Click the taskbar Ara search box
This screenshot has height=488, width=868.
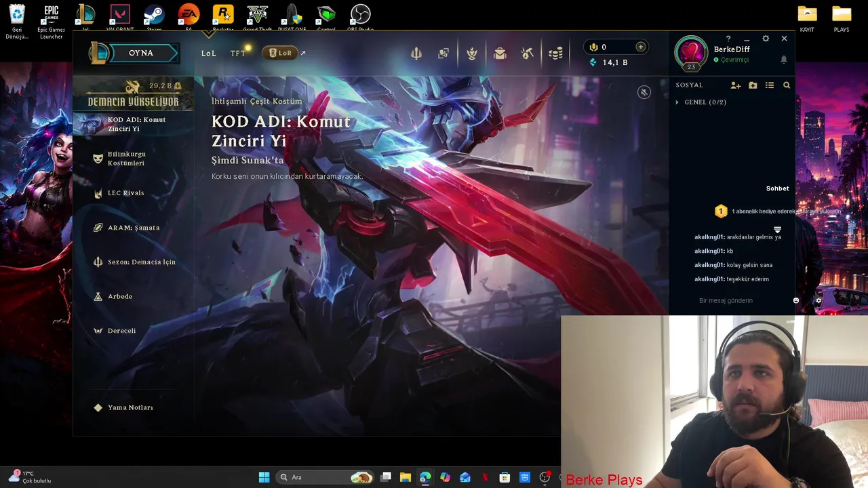point(325,477)
